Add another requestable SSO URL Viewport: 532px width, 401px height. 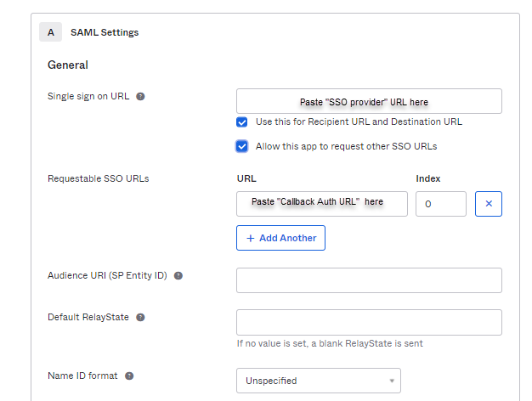tap(280, 238)
